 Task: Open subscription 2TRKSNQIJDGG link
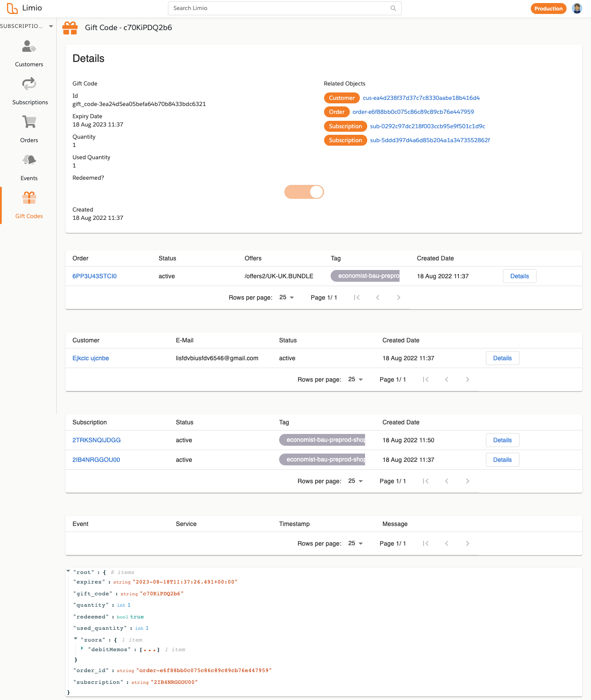[x=96, y=440]
